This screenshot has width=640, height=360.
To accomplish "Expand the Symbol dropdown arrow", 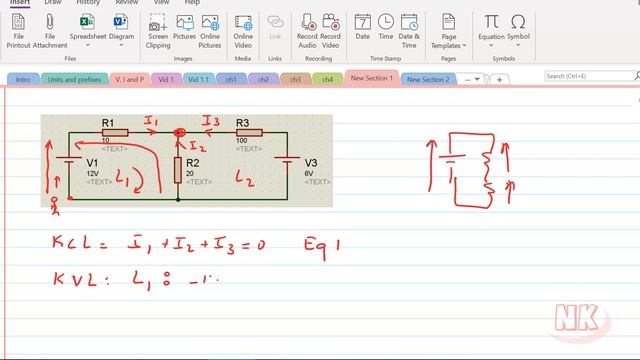I will [x=518, y=45].
